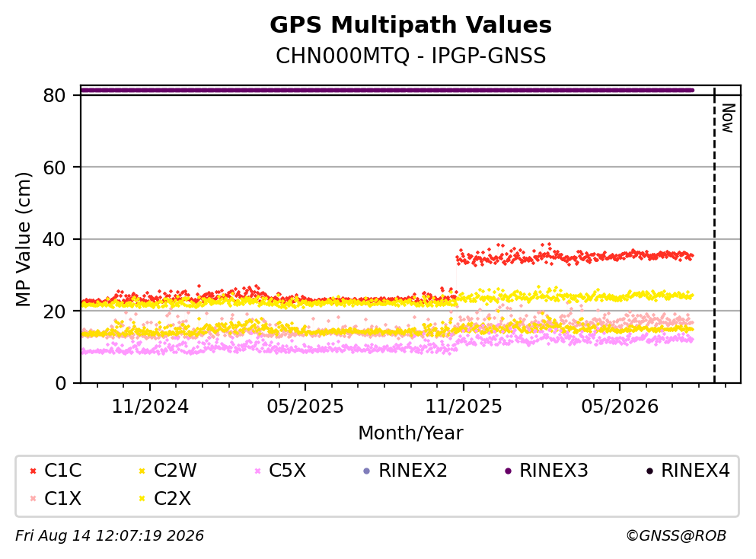The width and height of the screenshot is (756, 559).
Task: Click the C2W yellow legend marker
Action: click(x=142, y=471)
